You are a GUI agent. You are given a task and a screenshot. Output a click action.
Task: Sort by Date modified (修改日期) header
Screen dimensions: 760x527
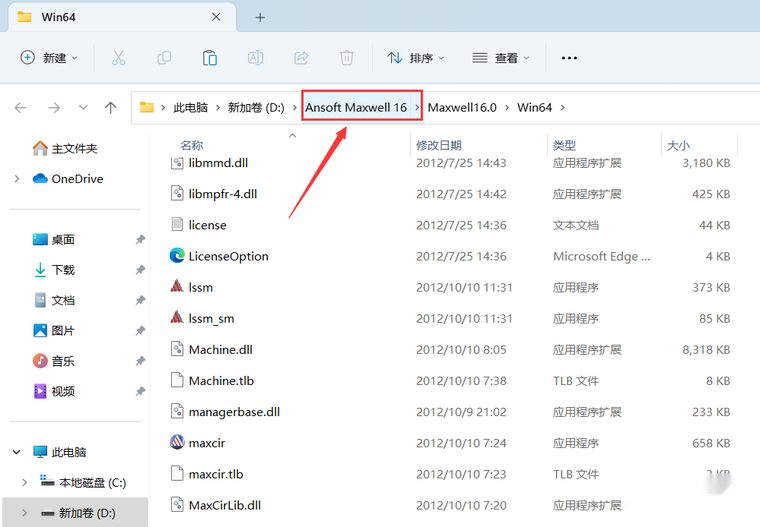439,145
